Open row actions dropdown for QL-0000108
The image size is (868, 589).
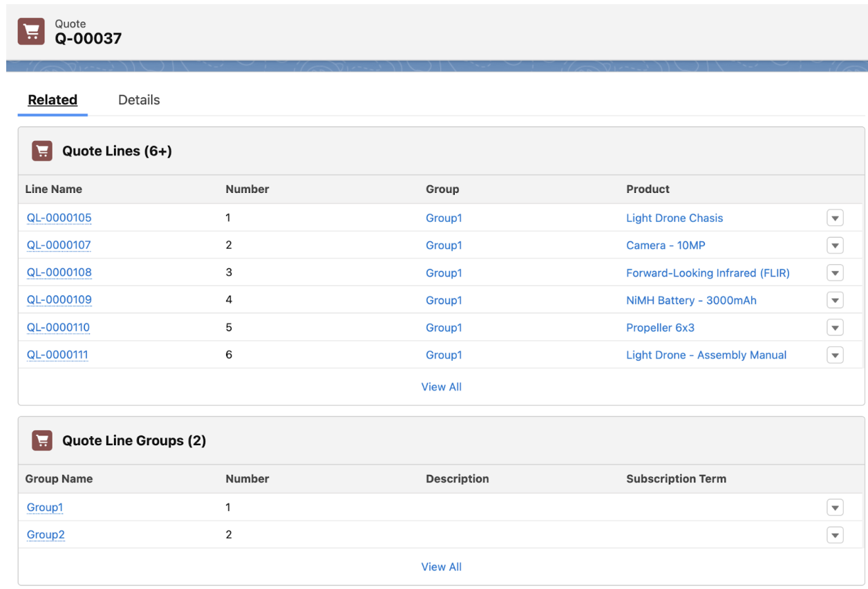click(835, 272)
